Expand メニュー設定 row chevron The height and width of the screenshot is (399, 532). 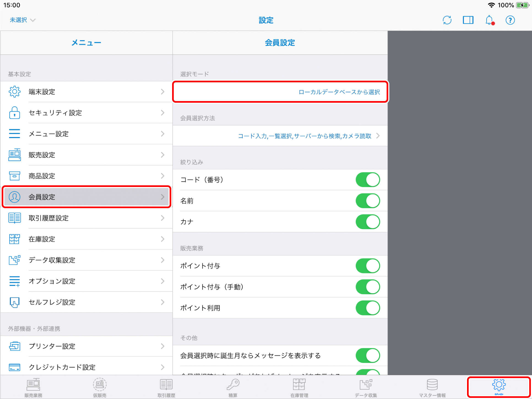point(163,134)
